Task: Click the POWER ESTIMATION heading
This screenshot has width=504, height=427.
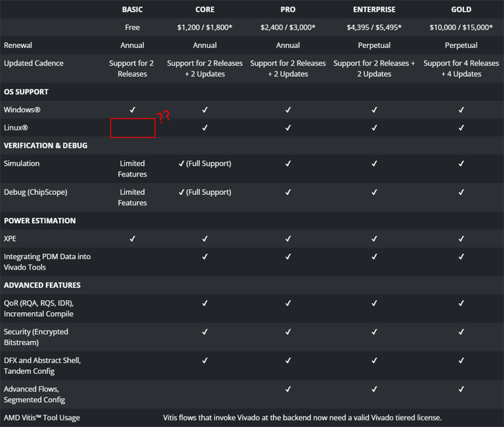Action: (40, 221)
